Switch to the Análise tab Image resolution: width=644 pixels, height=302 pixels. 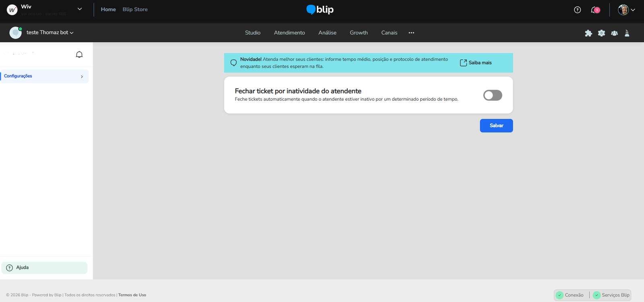coord(327,33)
